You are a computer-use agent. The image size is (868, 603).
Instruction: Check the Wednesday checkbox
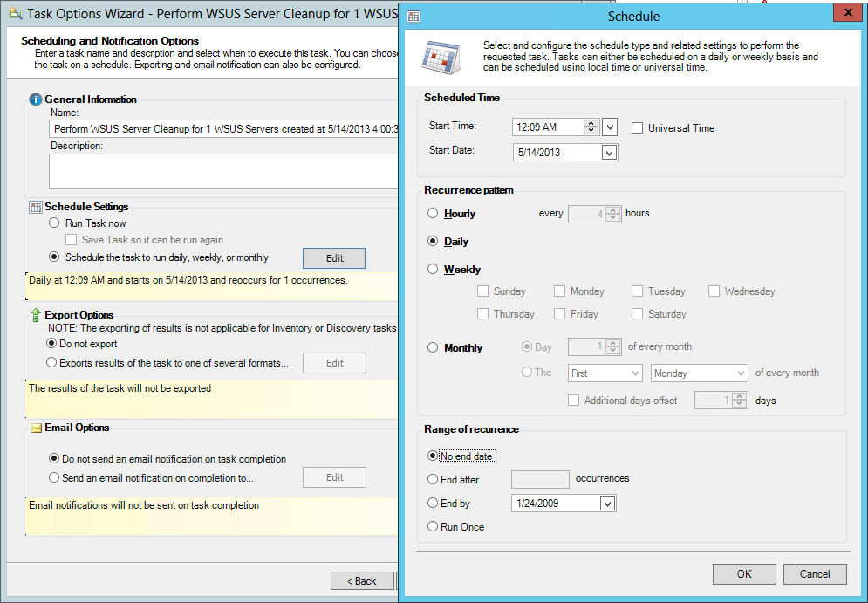click(x=714, y=291)
